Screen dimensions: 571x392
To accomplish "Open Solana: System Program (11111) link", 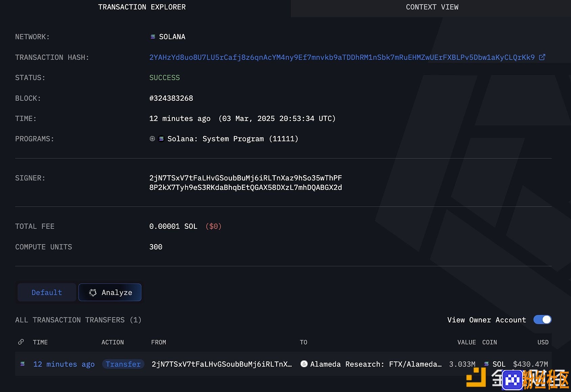I will tap(233, 139).
